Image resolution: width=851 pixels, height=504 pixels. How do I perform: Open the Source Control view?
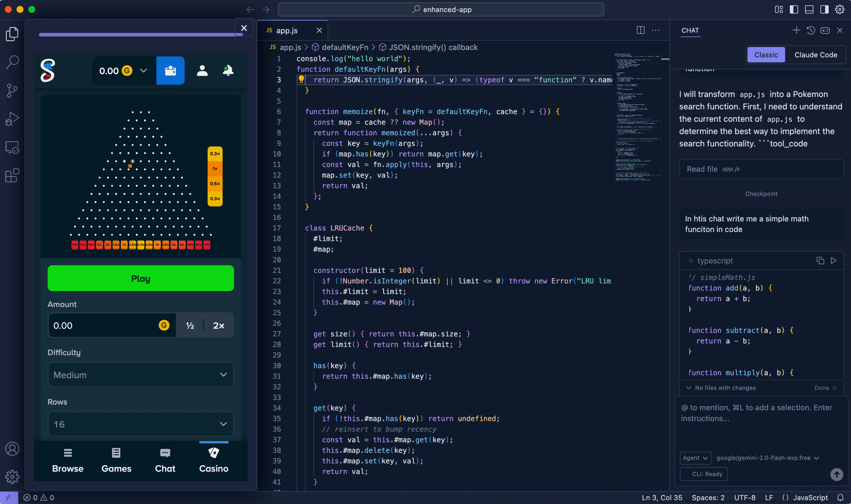pyautogui.click(x=12, y=90)
